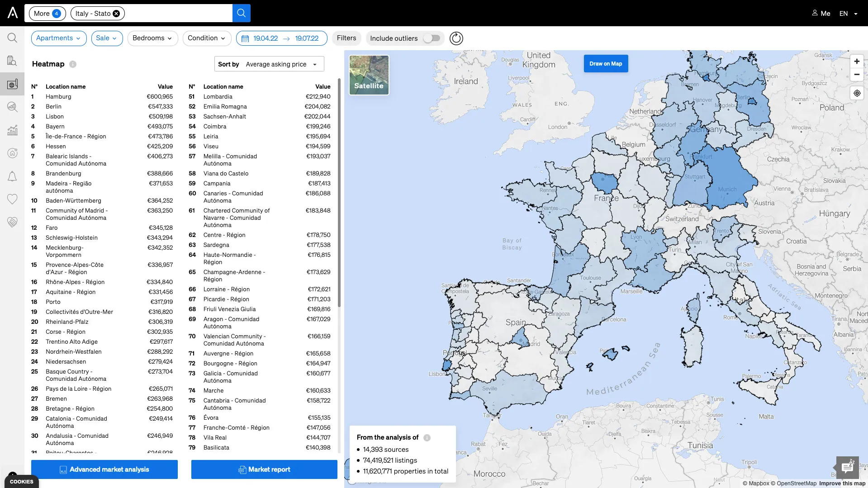The height and width of the screenshot is (488, 868).
Task: Select the heatmap globe map sidebar icon
Action: [x=12, y=84]
